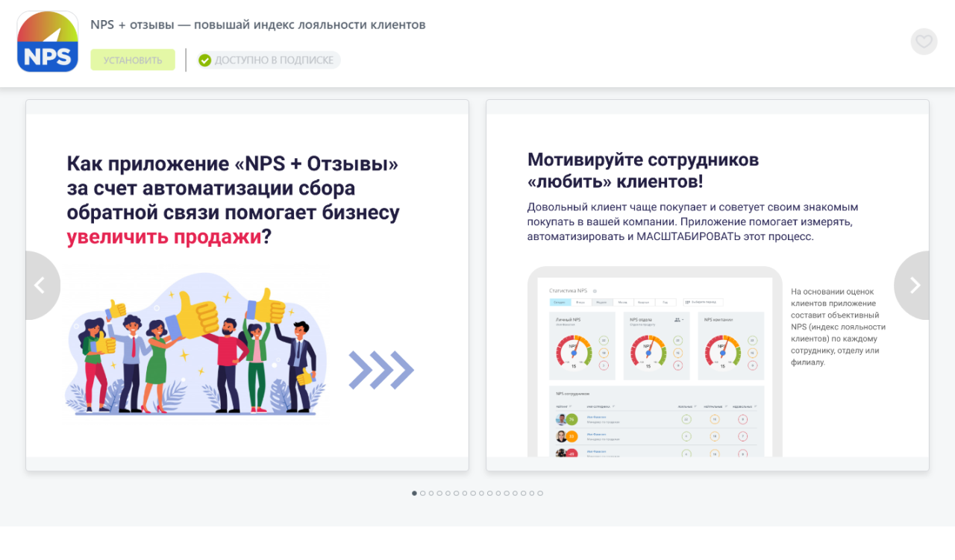Click the «Личный NPS» gauge indicator

click(x=574, y=351)
